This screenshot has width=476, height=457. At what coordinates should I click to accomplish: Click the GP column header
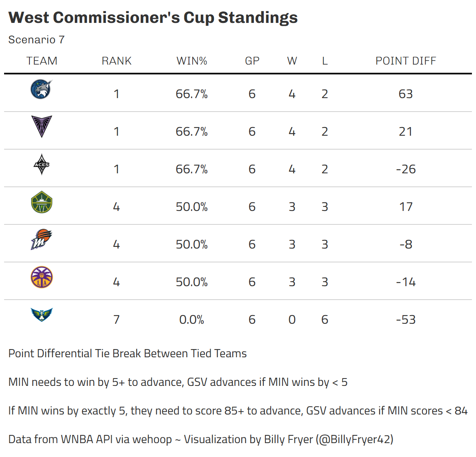point(252,61)
